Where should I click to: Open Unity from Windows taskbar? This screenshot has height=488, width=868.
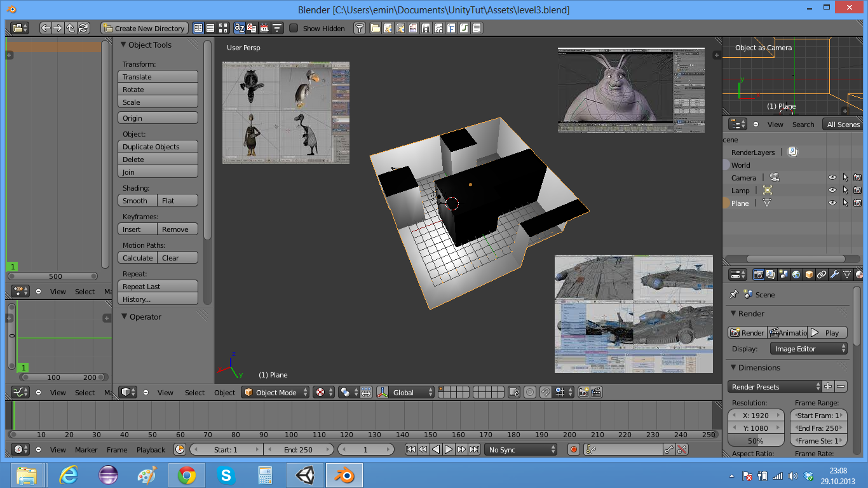coord(304,475)
